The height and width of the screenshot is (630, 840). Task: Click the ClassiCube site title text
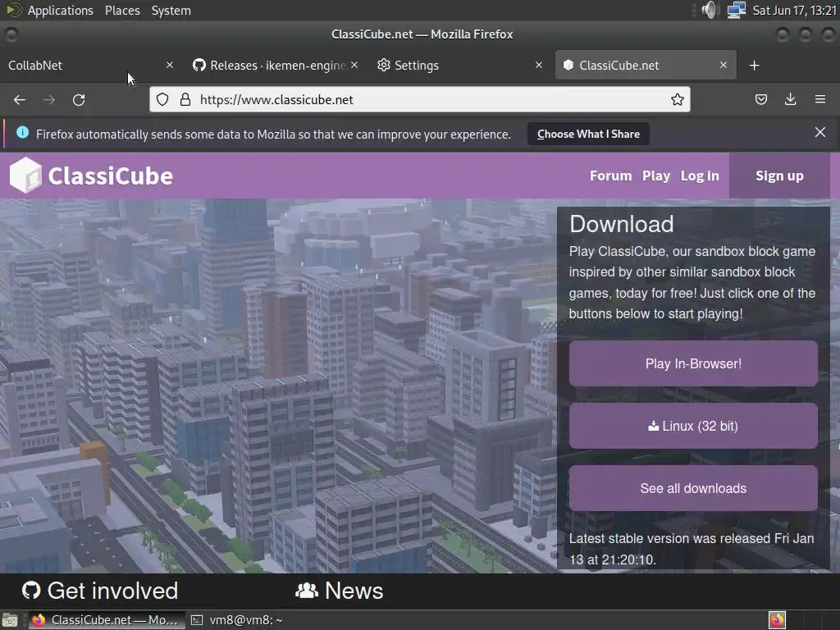click(111, 176)
